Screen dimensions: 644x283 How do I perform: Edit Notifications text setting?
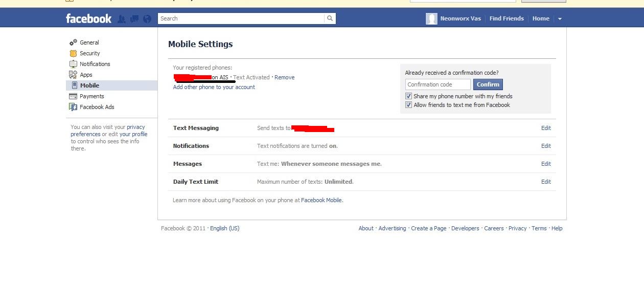pos(546,146)
